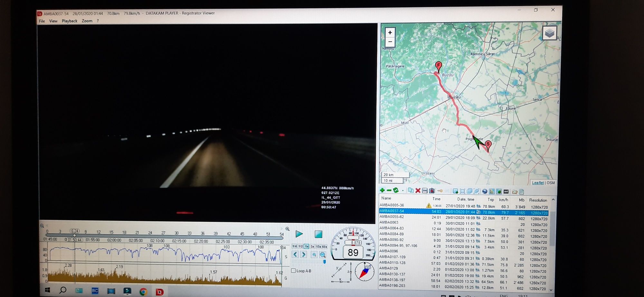The width and height of the screenshot is (644, 297).
Task: Click the frame selection rectangle icon
Action: tap(462, 191)
